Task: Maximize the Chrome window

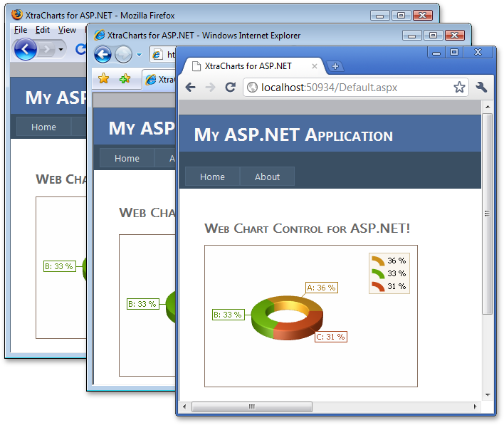Action: point(454,53)
